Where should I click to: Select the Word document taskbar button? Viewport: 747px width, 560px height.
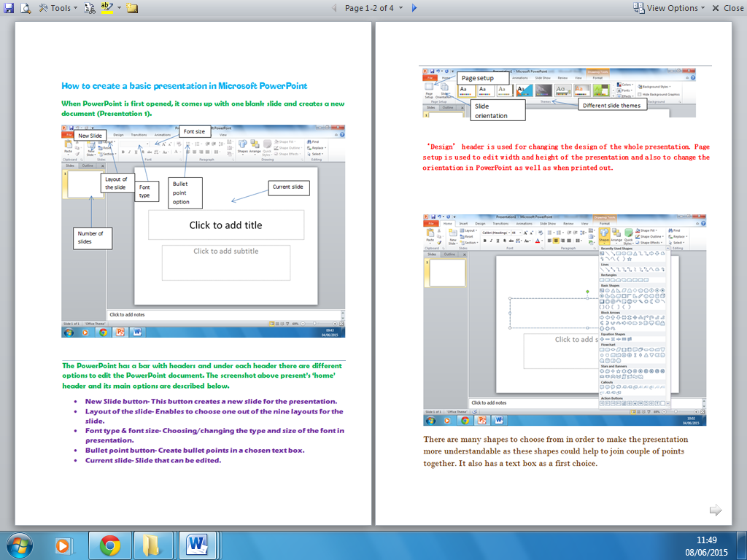(197, 545)
